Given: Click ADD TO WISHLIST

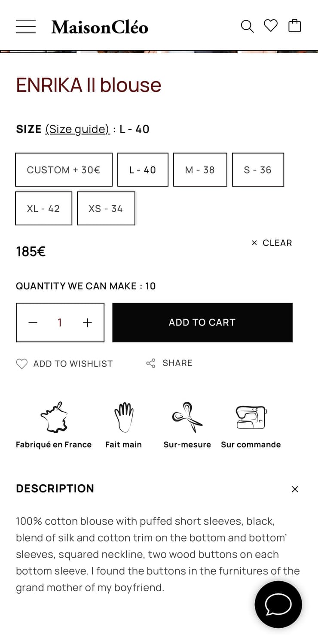Looking at the screenshot, I should coord(64,363).
